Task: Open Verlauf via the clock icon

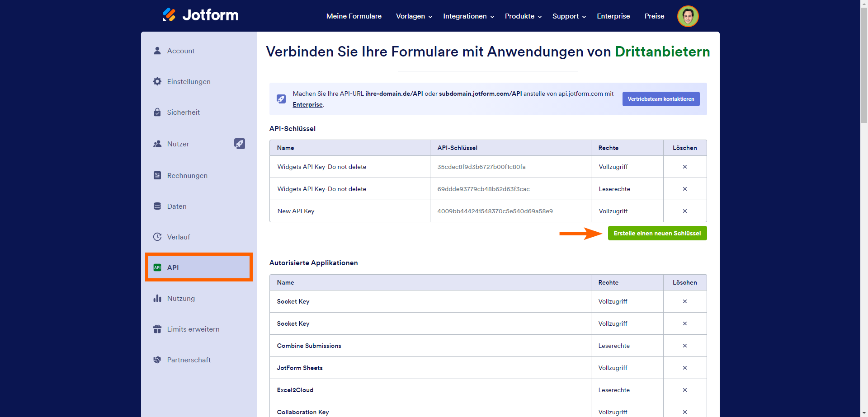Action: coord(157,237)
